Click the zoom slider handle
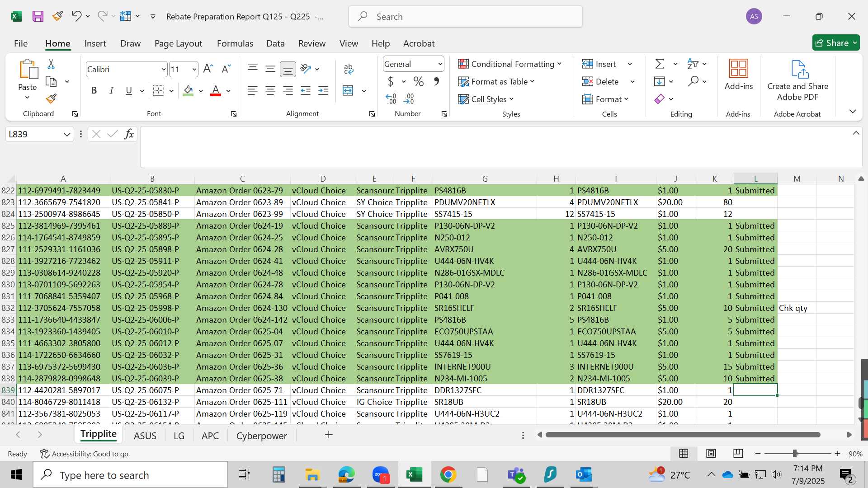868x488 pixels. click(x=795, y=453)
